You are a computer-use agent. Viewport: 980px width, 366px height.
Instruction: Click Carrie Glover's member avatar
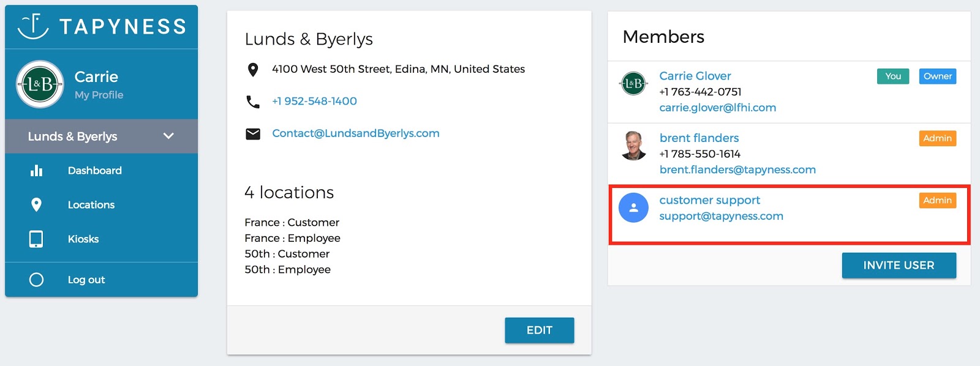coord(633,83)
